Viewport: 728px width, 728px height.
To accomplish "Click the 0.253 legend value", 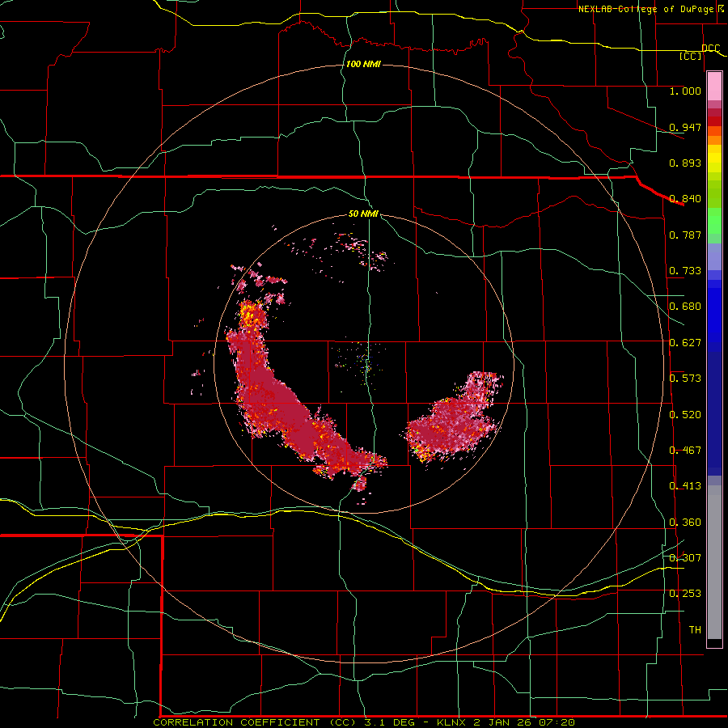I will pos(685,594).
